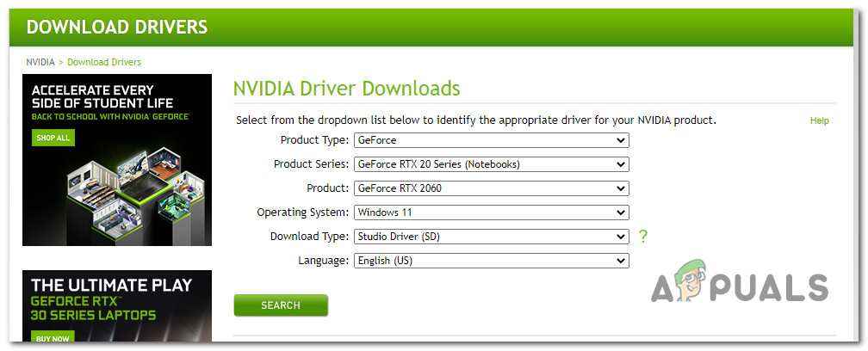This screenshot has width=868, height=351.
Task: Open the Product dropdown showing GeForce RTX 2060
Action: coord(492,188)
